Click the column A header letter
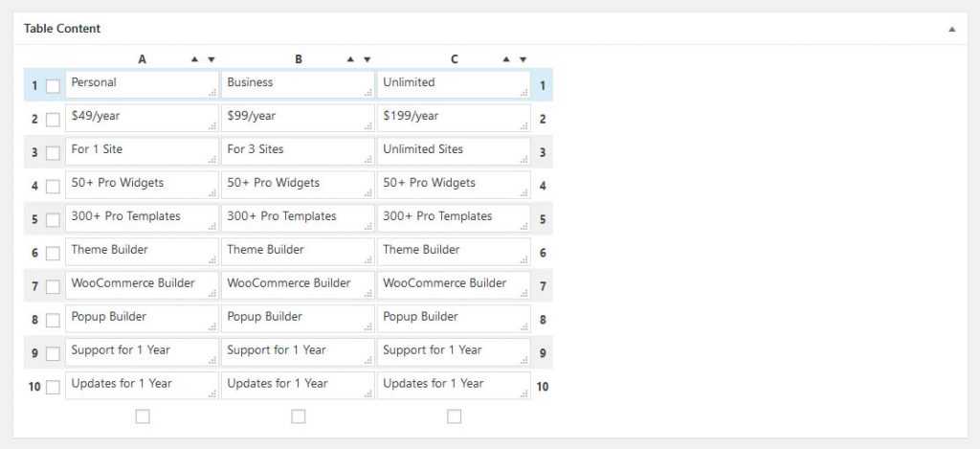 [x=142, y=59]
